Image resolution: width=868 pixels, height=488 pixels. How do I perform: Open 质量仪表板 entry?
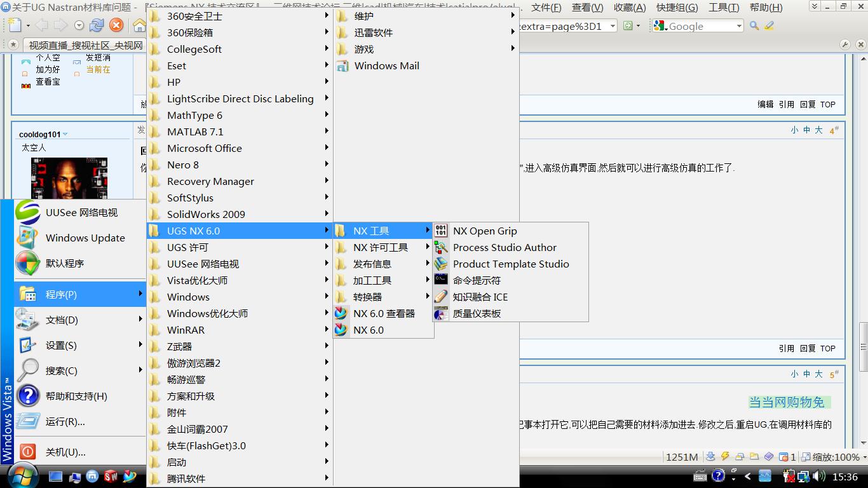pos(510,313)
